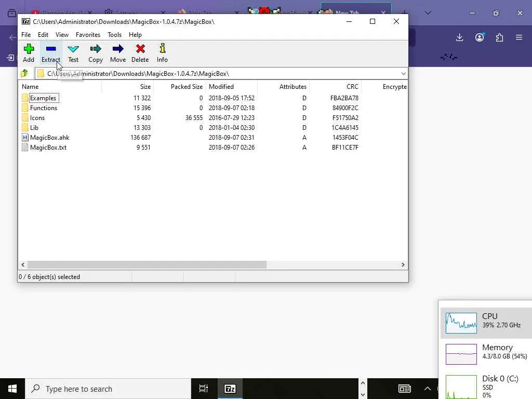Open the File menu
This screenshot has height=399, width=532.
[x=26, y=35]
